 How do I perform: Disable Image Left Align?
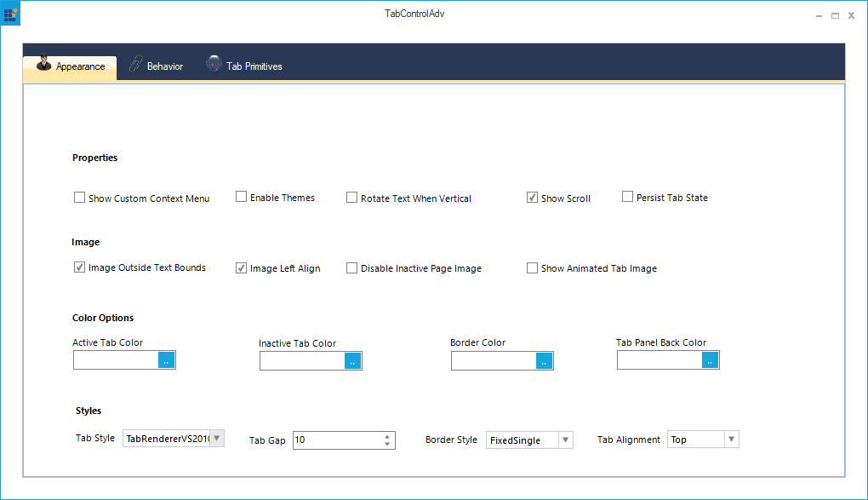[x=241, y=267]
